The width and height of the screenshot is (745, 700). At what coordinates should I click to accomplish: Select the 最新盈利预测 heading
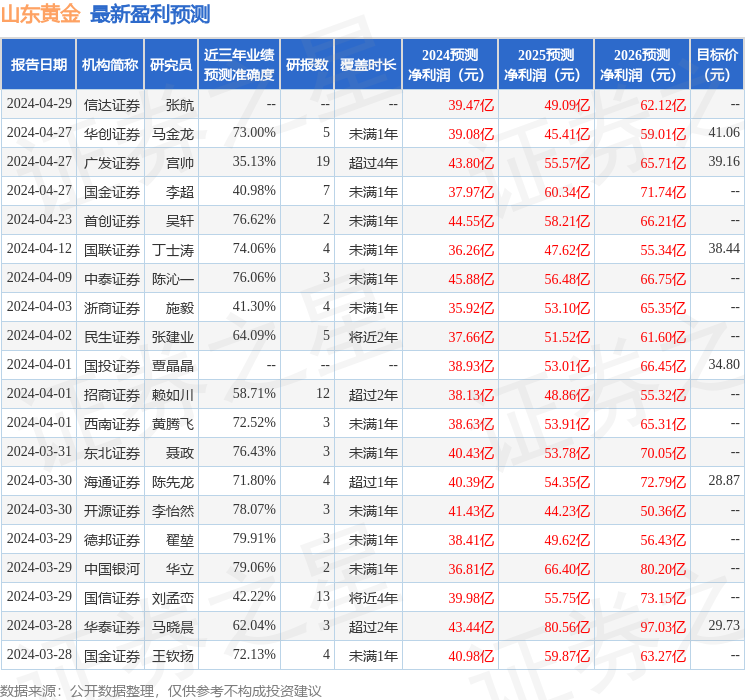[x=150, y=14]
